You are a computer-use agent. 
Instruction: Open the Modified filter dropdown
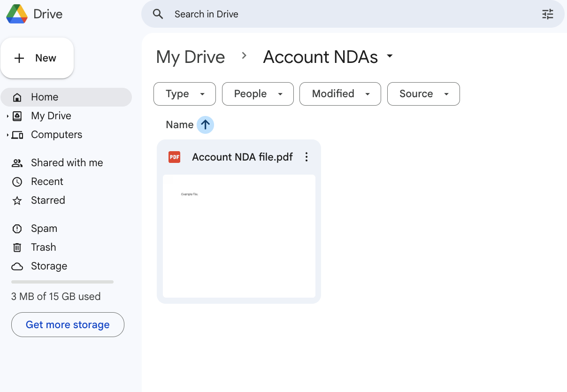pyautogui.click(x=340, y=94)
